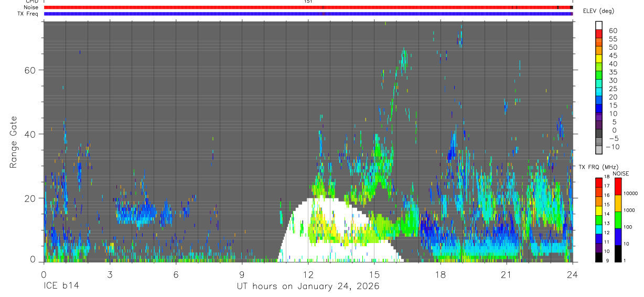Pick the red ELEV swatch between 55 and 60

coord(599,34)
